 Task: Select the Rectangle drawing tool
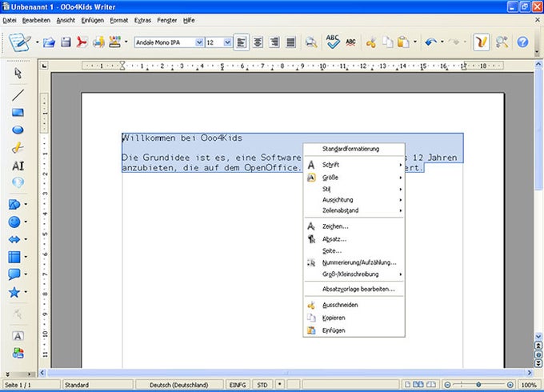point(18,112)
